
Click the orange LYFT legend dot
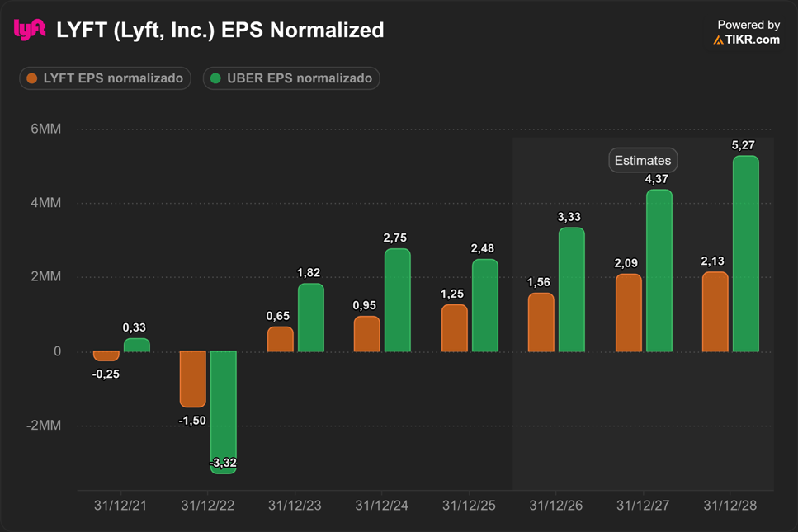[x=32, y=78]
